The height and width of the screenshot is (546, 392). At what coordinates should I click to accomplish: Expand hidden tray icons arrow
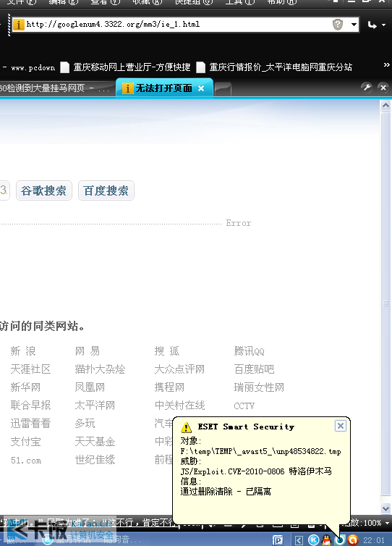299,540
